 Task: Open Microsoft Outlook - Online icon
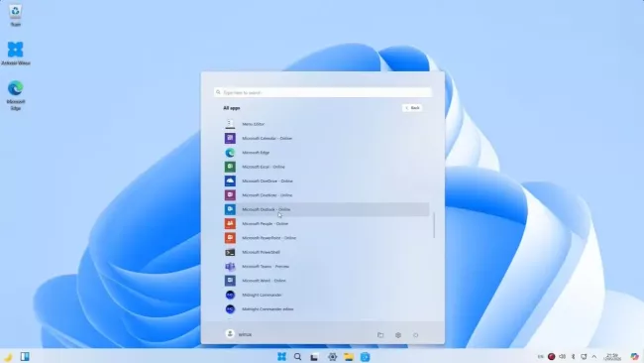[x=230, y=209]
